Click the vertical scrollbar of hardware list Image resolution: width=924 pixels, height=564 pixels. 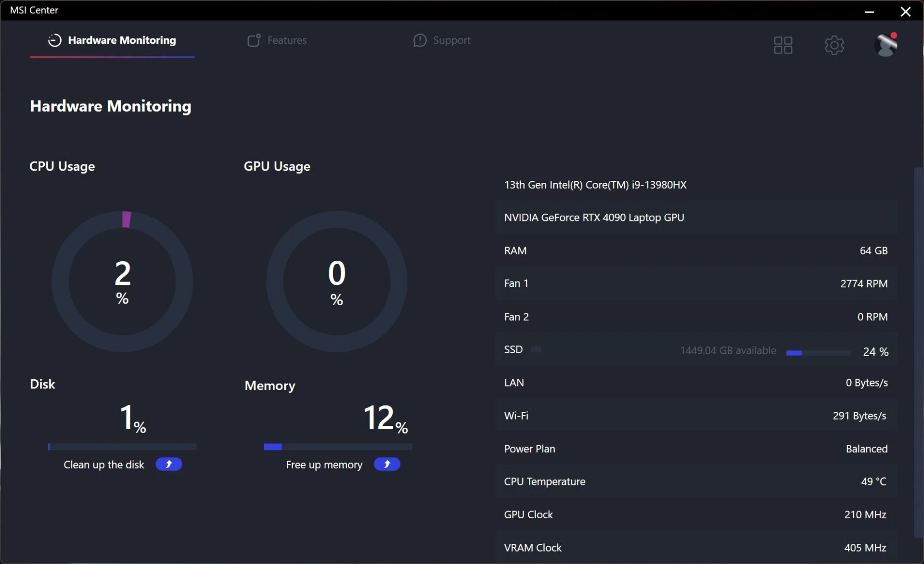(x=918, y=353)
